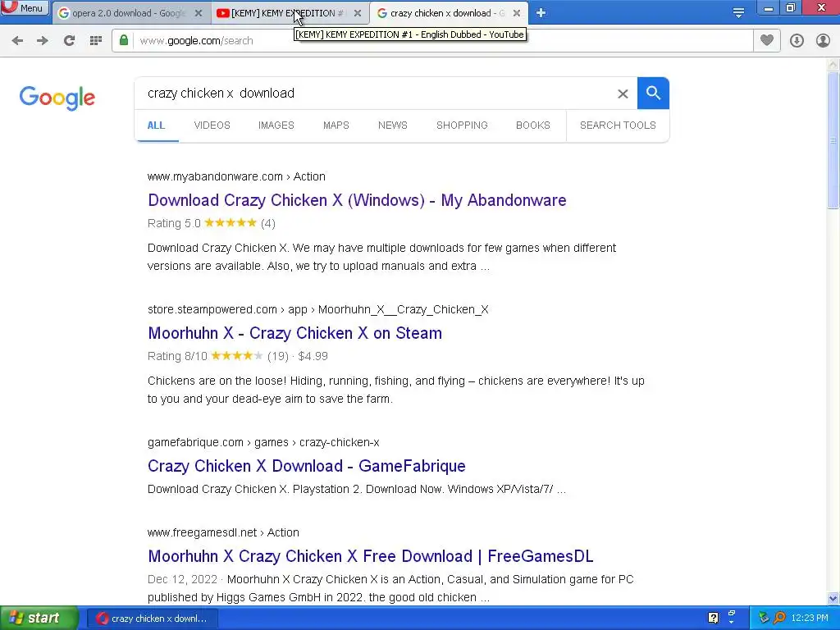Open Download Crazy Chicken X My Abandonware link
Screen dimensions: 840x630
point(357,200)
